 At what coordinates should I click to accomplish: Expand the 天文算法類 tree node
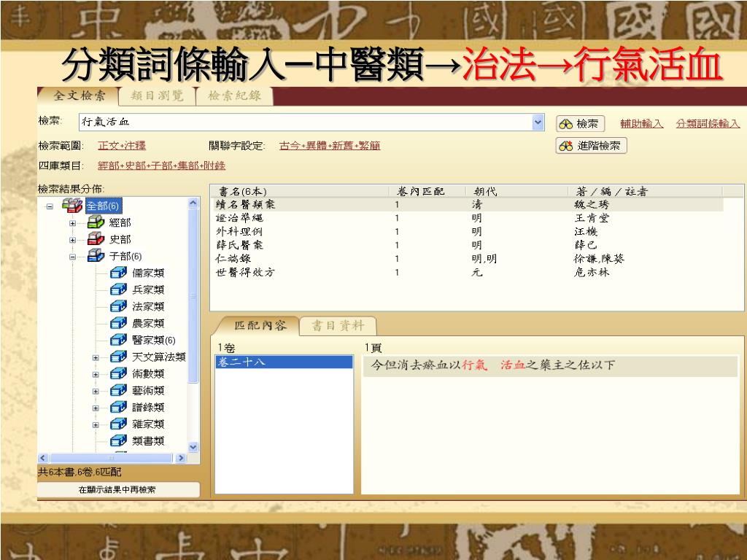[96, 357]
